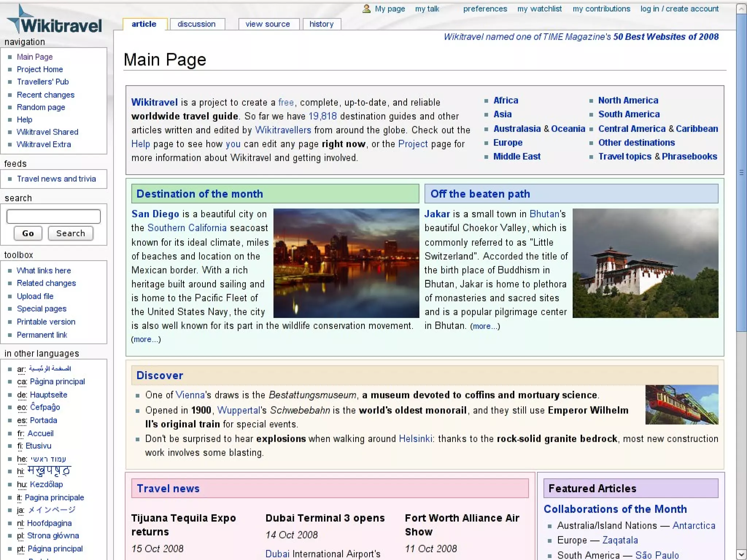The width and height of the screenshot is (747, 560).
Task: Open the Middle East destinations link
Action: pos(516,156)
